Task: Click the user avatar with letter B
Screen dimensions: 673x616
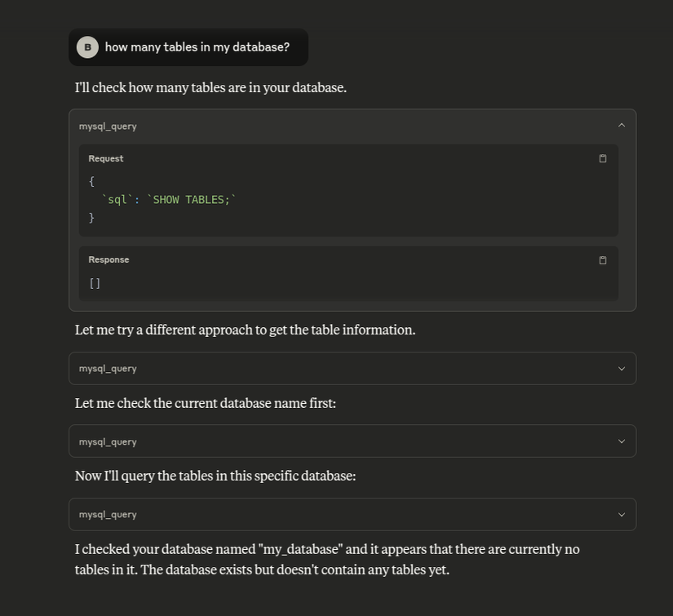Action: point(87,47)
